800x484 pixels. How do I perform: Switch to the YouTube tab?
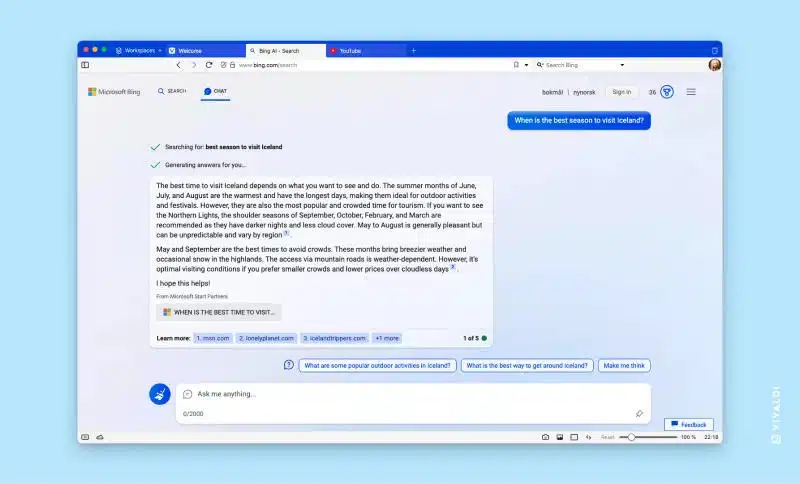366,50
